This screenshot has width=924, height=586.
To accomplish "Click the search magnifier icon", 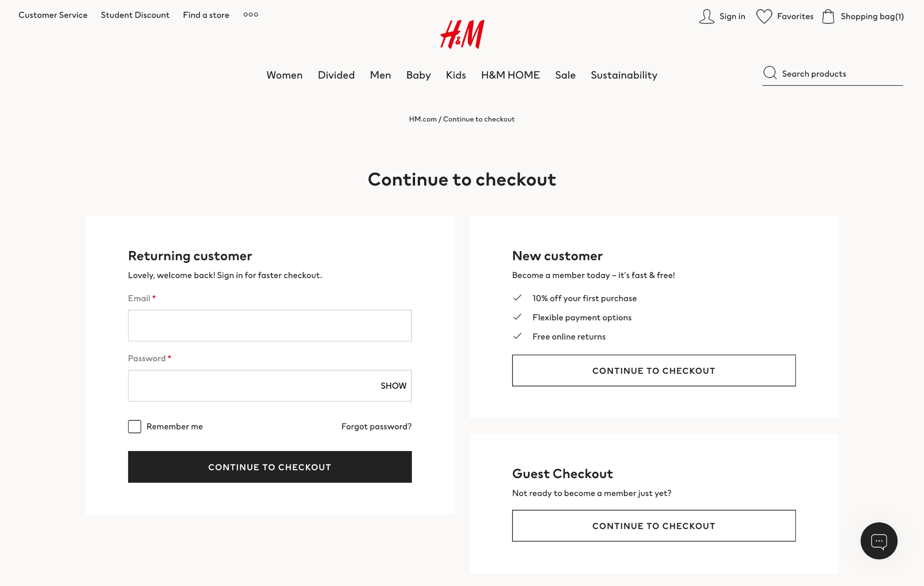I will tap(769, 73).
